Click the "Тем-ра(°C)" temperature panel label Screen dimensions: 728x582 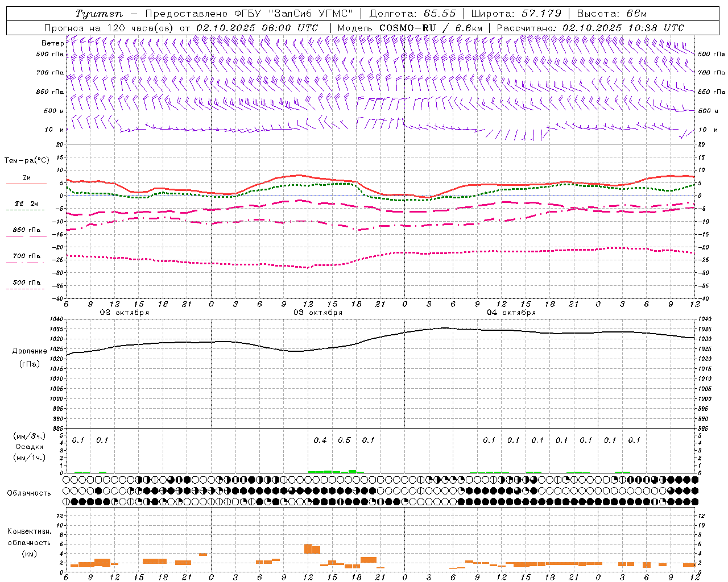[27, 161]
